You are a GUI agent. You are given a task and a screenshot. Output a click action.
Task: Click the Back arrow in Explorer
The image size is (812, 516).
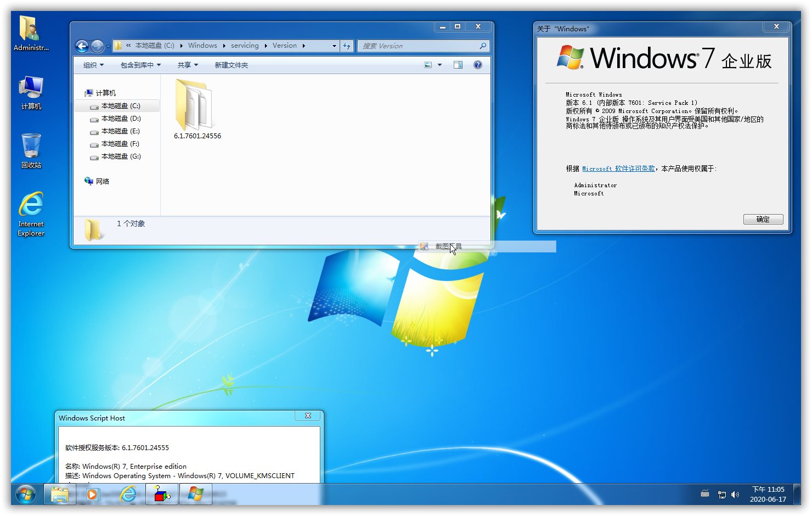pyautogui.click(x=82, y=46)
